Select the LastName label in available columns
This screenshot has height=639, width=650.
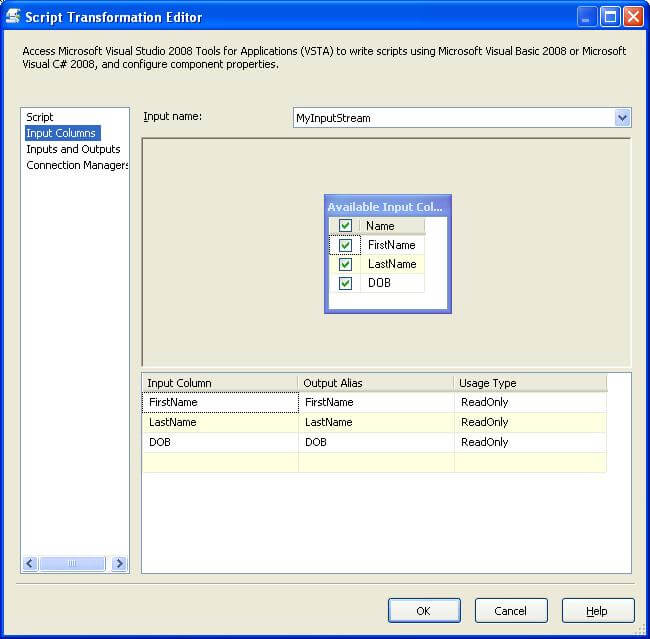(392, 264)
